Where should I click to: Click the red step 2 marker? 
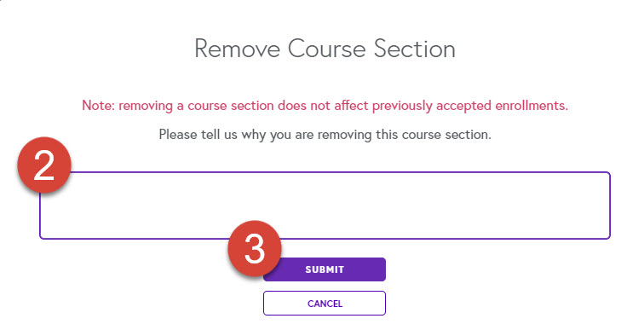click(x=44, y=165)
